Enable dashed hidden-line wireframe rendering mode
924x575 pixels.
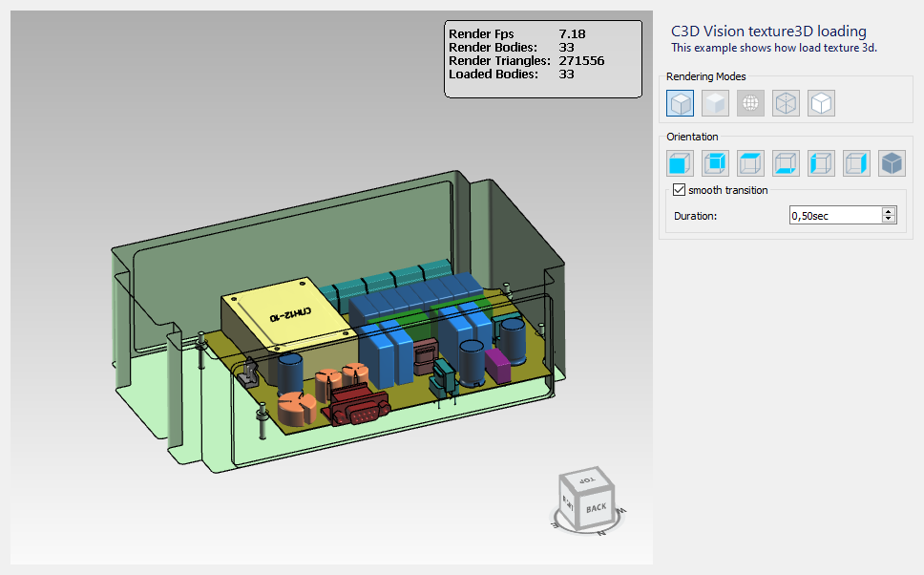tap(787, 103)
